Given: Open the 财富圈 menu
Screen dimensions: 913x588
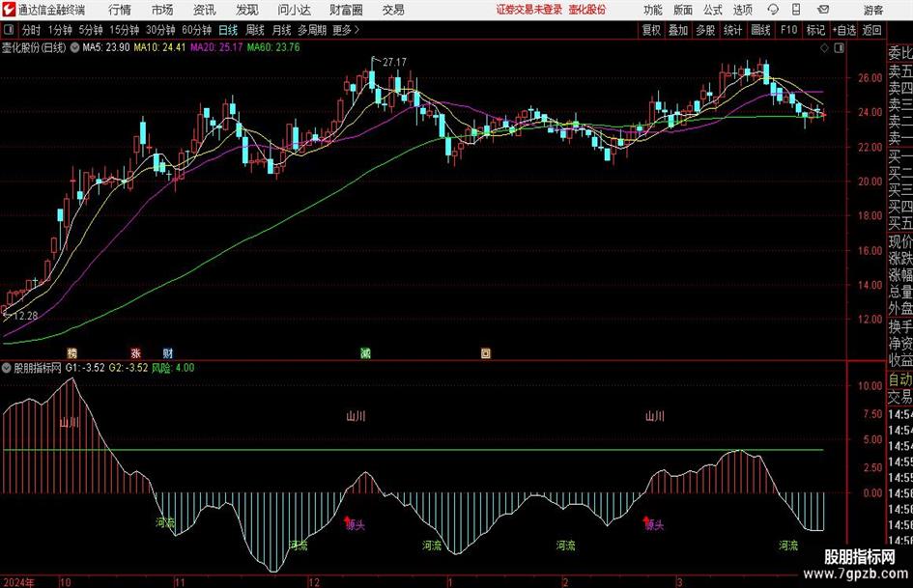Looking at the screenshot, I should [346, 10].
